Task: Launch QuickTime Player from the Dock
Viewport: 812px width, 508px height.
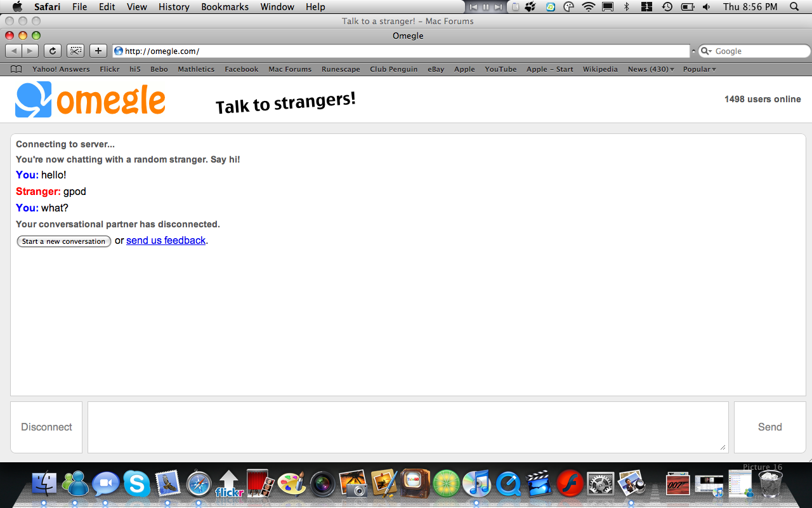Action: (508, 484)
